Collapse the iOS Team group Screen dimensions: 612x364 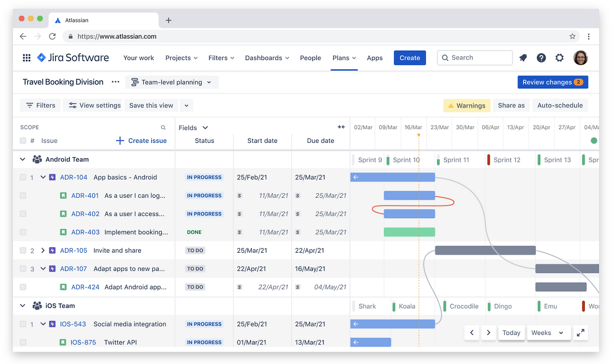[x=22, y=306]
